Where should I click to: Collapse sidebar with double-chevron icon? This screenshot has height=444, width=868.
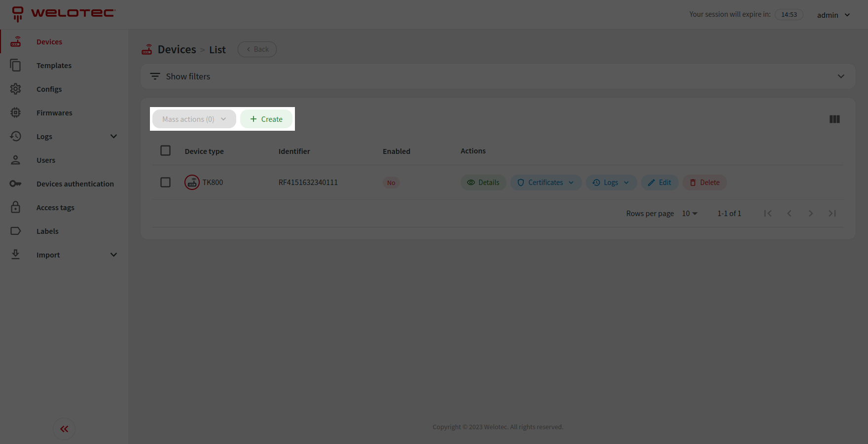(64, 429)
